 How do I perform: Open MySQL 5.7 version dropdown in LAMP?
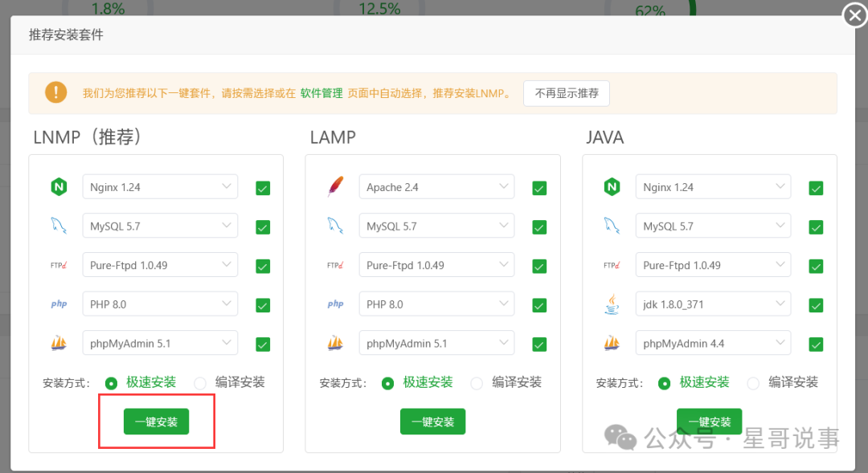click(x=436, y=226)
